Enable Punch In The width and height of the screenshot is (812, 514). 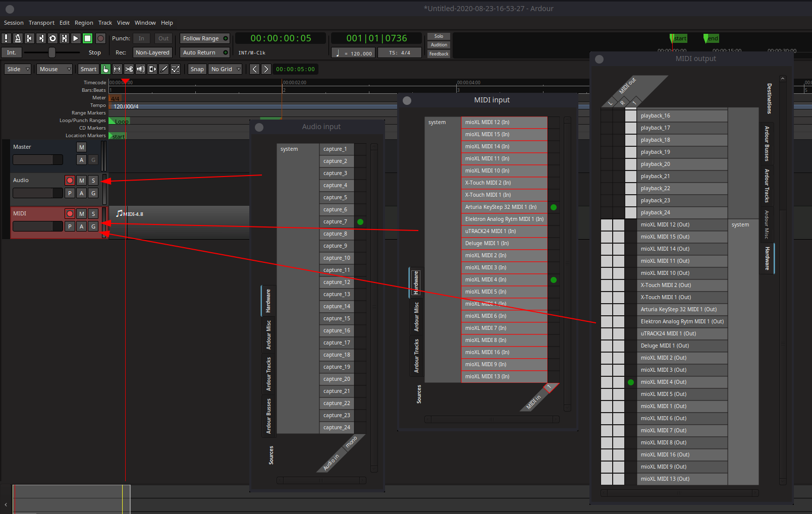click(141, 38)
